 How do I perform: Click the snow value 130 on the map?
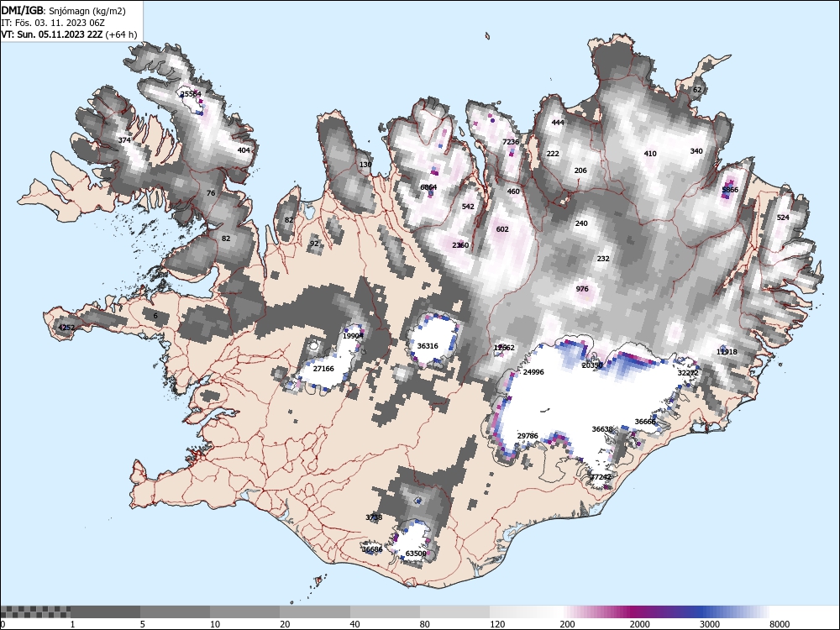click(x=365, y=165)
